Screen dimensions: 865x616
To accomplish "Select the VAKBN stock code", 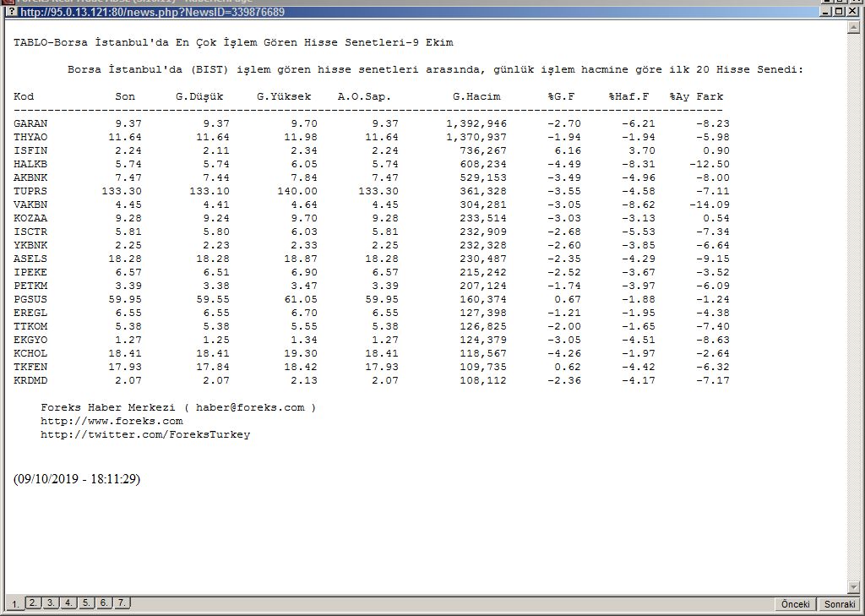I will (30, 204).
